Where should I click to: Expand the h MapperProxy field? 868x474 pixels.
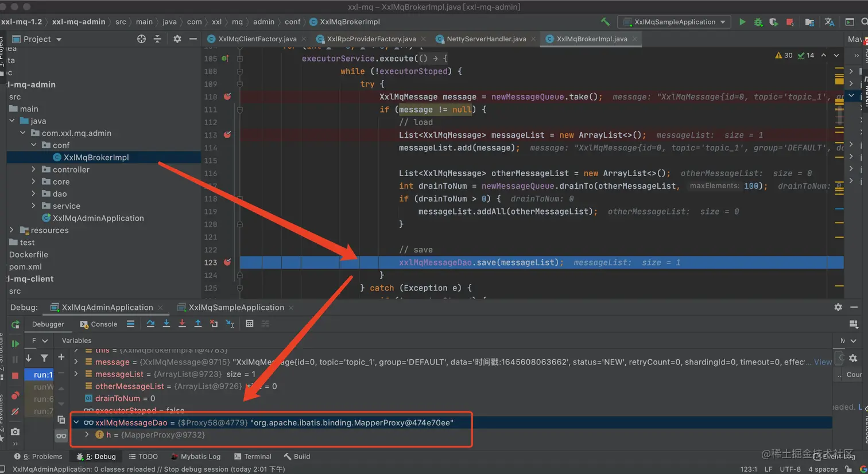click(87, 434)
